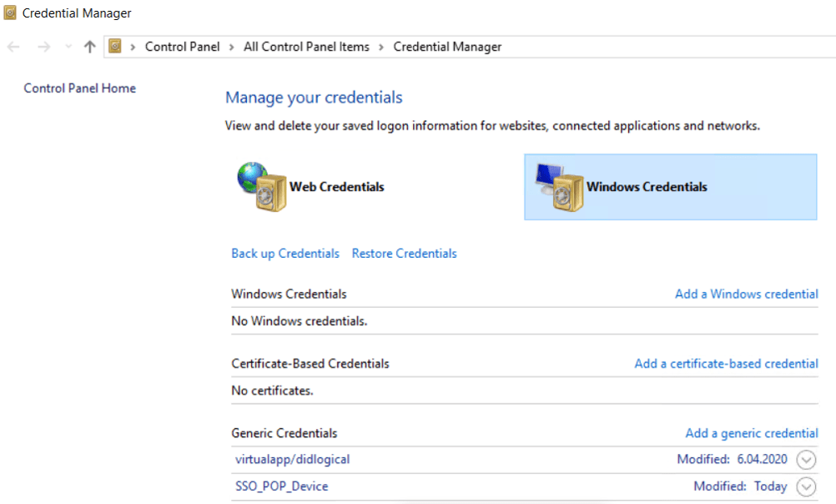Click Add a generic credential
This screenshot has height=504, width=836.
tap(751, 433)
